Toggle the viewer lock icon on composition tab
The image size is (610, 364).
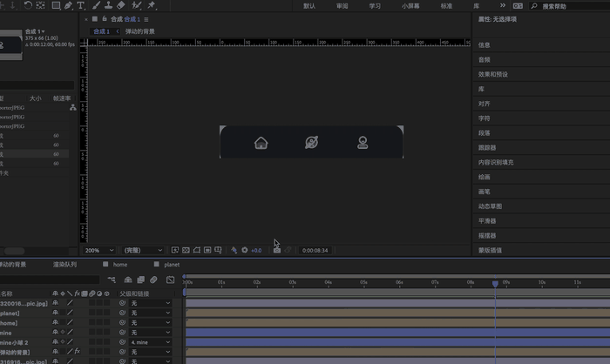(x=105, y=18)
